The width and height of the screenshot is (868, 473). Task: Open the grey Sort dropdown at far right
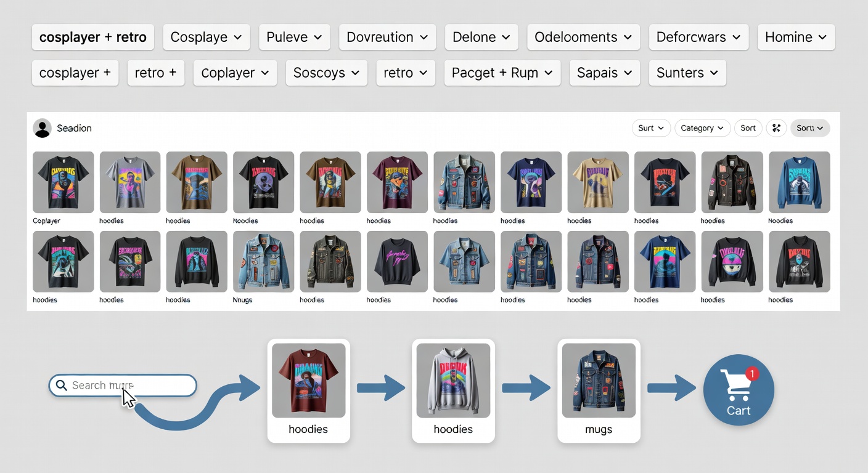810,128
